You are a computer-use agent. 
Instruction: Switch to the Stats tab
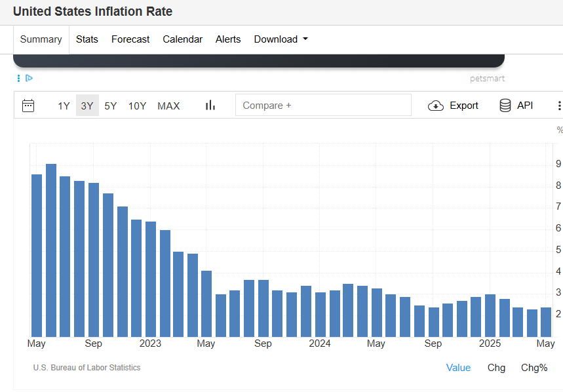87,39
